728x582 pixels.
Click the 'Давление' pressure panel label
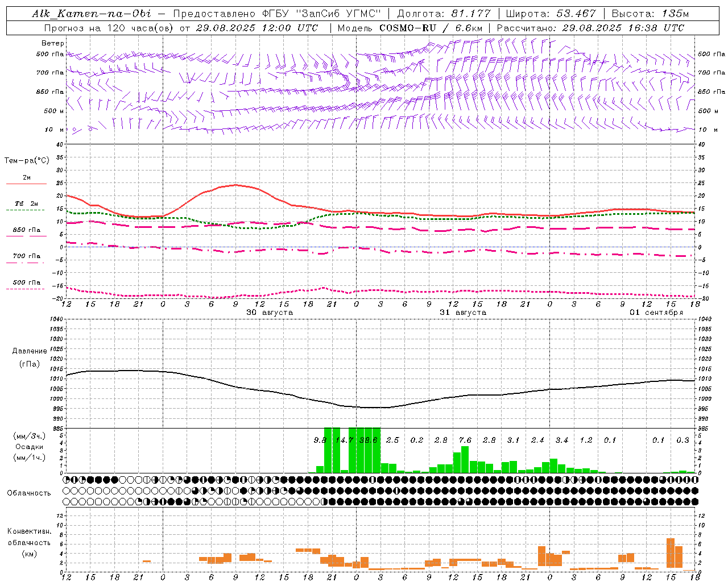point(30,351)
